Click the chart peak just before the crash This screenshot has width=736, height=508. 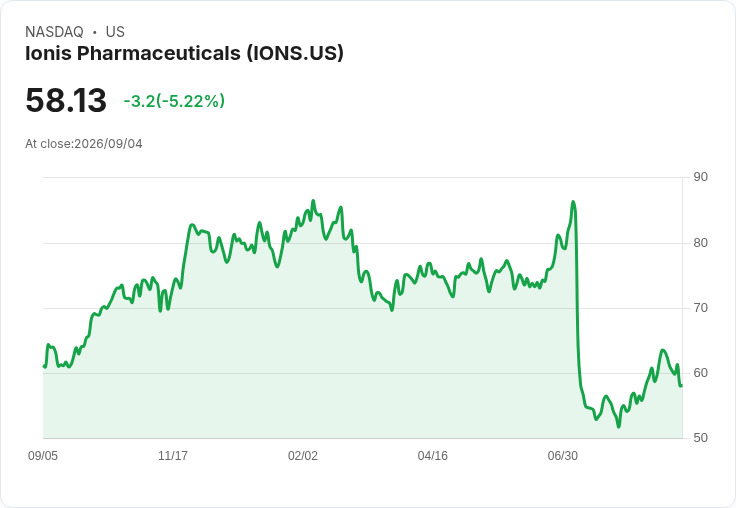point(573,202)
